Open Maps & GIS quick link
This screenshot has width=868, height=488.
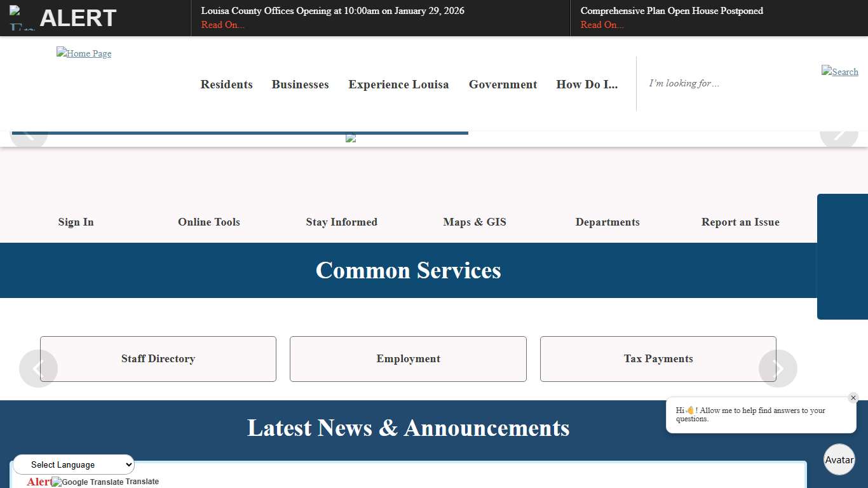click(474, 222)
